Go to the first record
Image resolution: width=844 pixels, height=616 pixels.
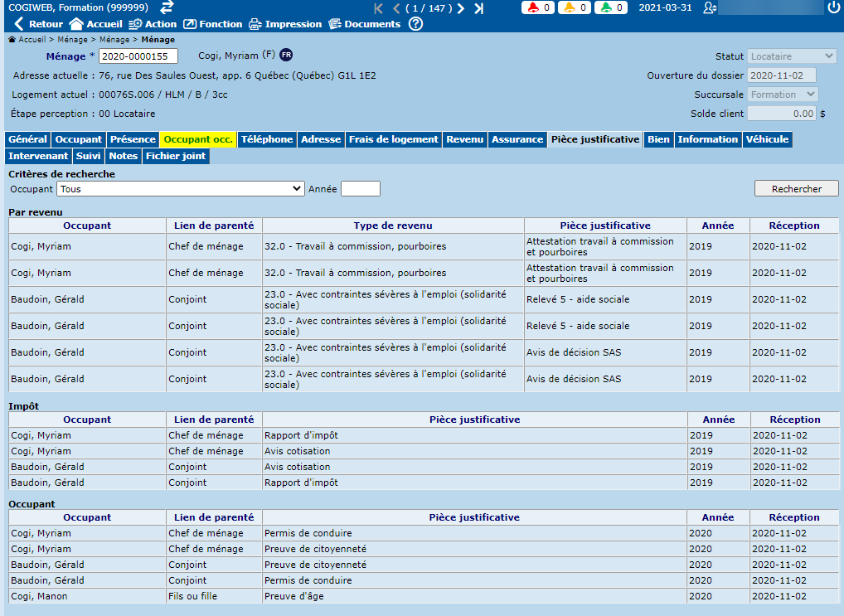[x=379, y=8]
